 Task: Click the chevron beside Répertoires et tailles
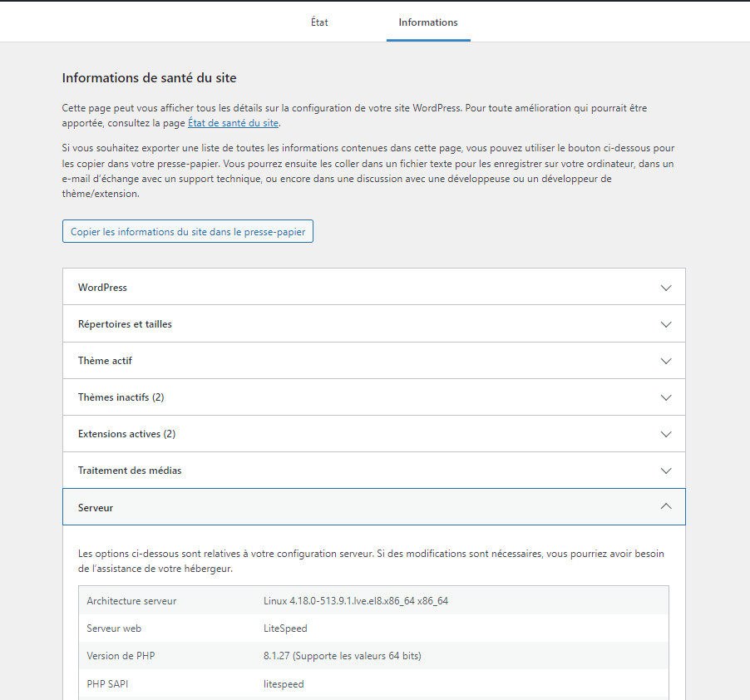pyautogui.click(x=665, y=323)
